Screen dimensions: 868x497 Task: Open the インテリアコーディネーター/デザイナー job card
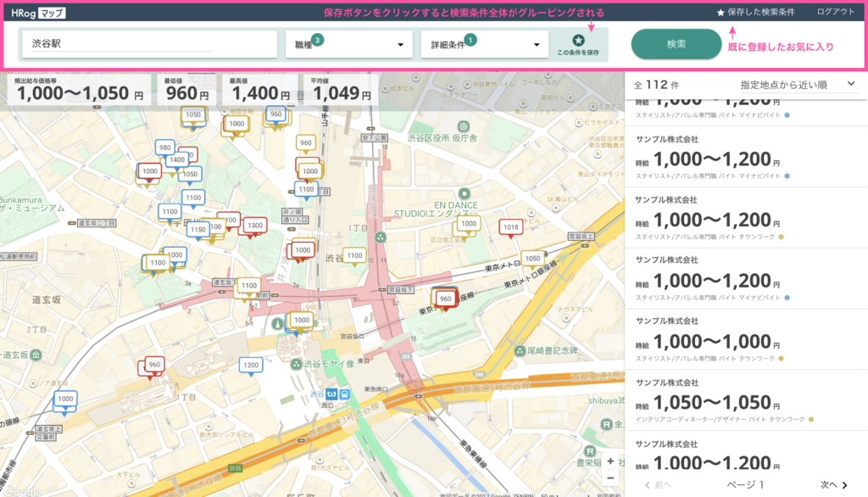pos(746,400)
